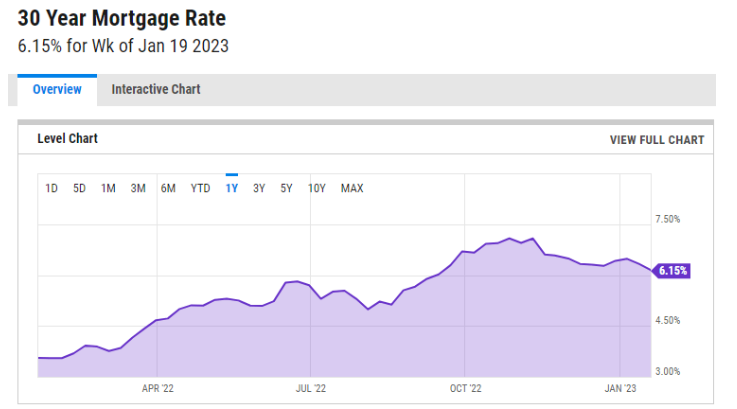Select the 5D time range

point(79,188)
